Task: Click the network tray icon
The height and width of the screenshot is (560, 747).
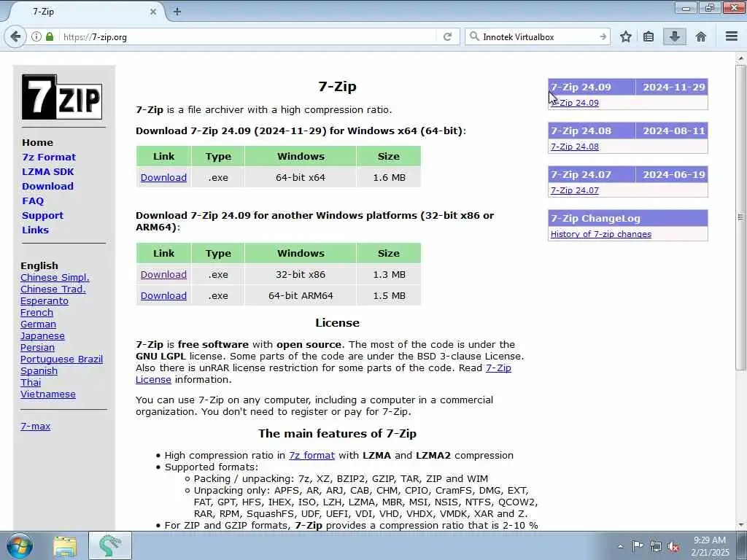Action: (x=656, y=547)
